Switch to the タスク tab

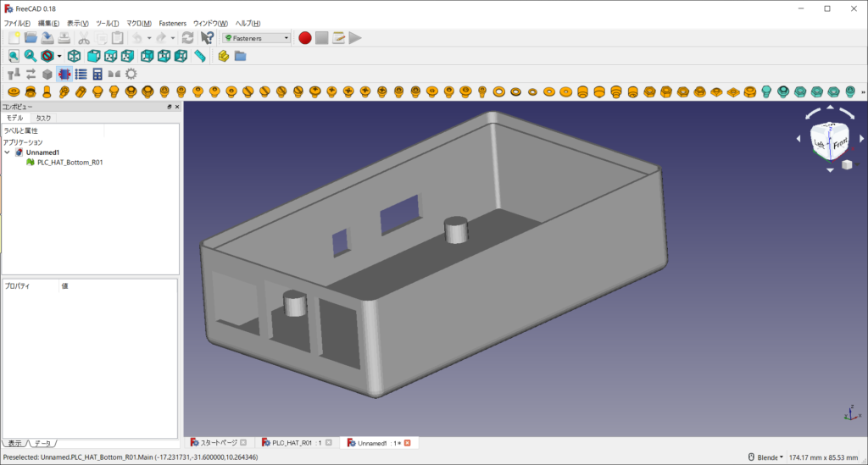pyautogui.click(x=43, y=119)
